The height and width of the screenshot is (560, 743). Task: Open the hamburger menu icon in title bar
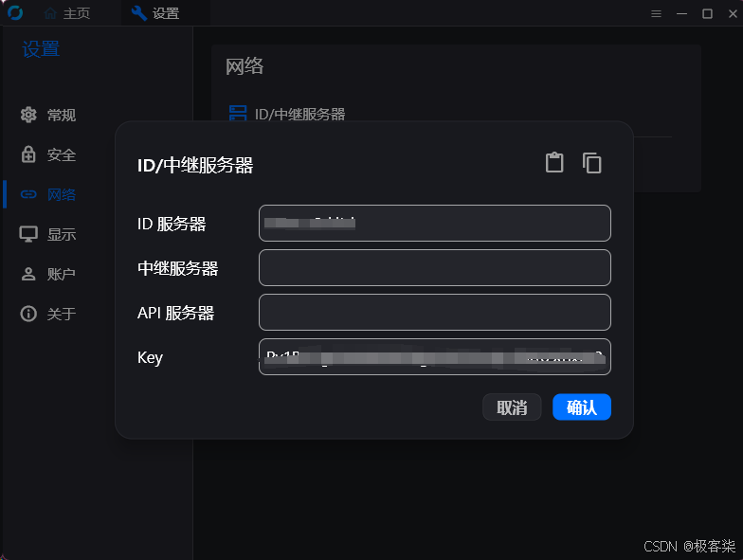pyautogui.click(x=656, y=13)
